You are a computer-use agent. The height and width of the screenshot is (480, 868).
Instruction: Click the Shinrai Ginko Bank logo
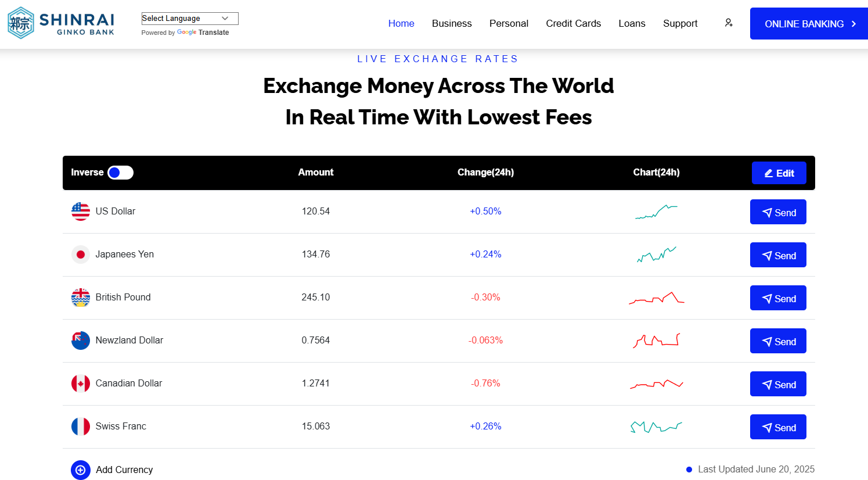pos(61,23)
